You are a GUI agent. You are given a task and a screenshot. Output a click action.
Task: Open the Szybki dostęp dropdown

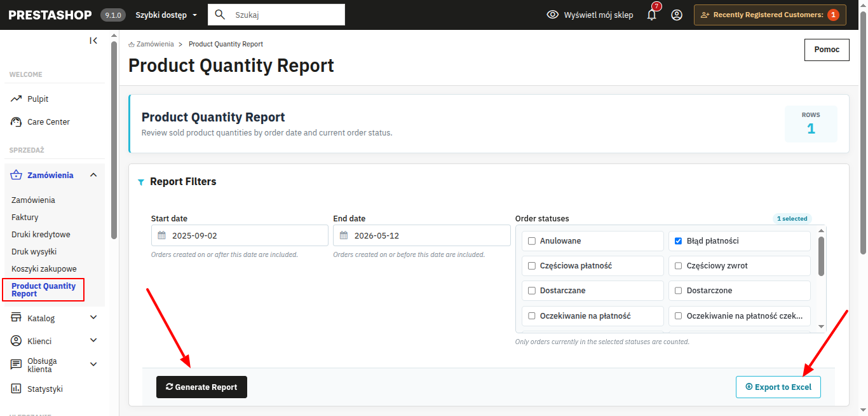[167, 15]
